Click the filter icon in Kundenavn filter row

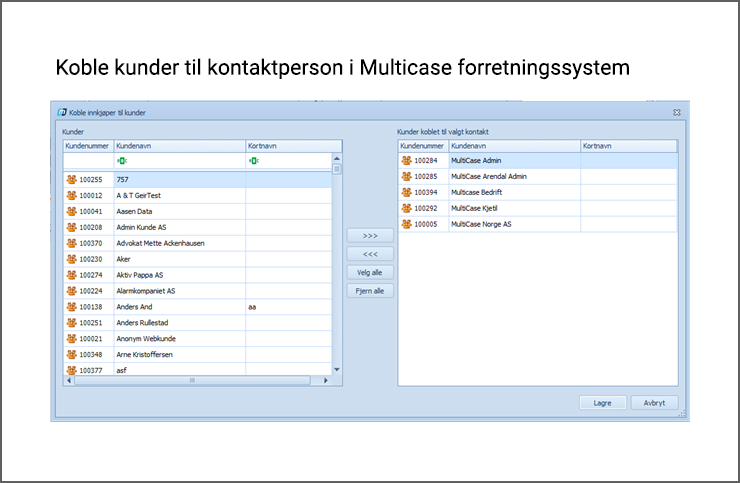pos(122,161)
